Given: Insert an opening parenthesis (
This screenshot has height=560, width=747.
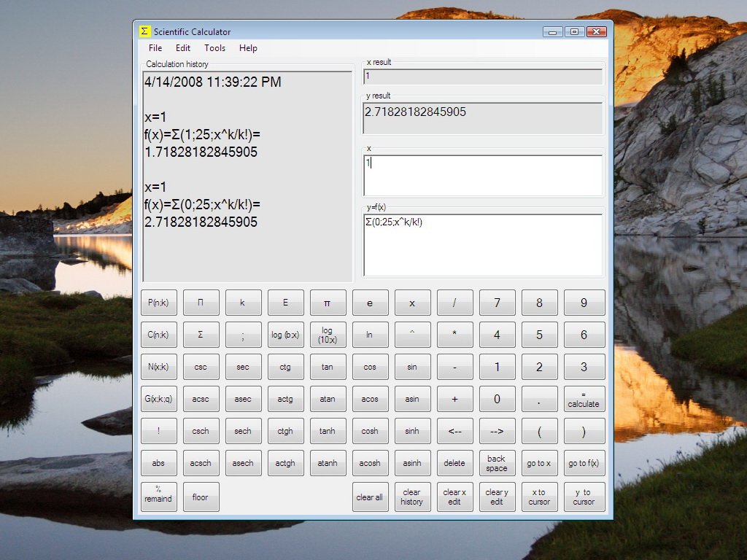Looking at the screenshot, I should point(539,431).
